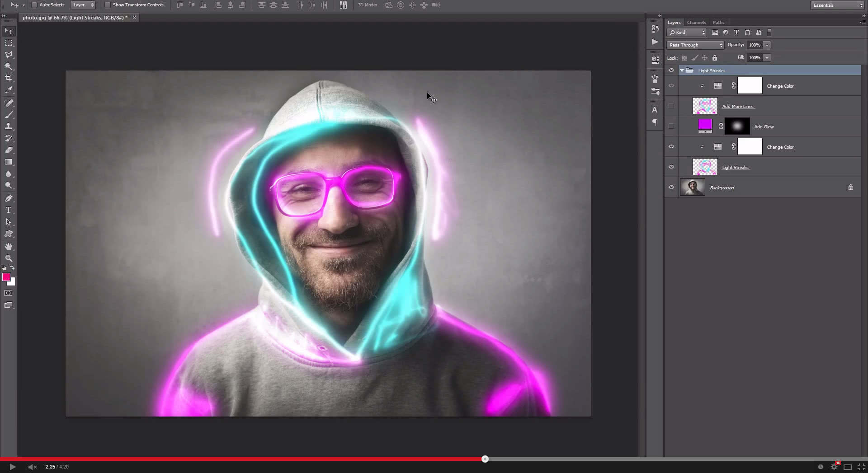Select the Eraser tool
Screen dimensions: 868x473
(x=9, y=150)
